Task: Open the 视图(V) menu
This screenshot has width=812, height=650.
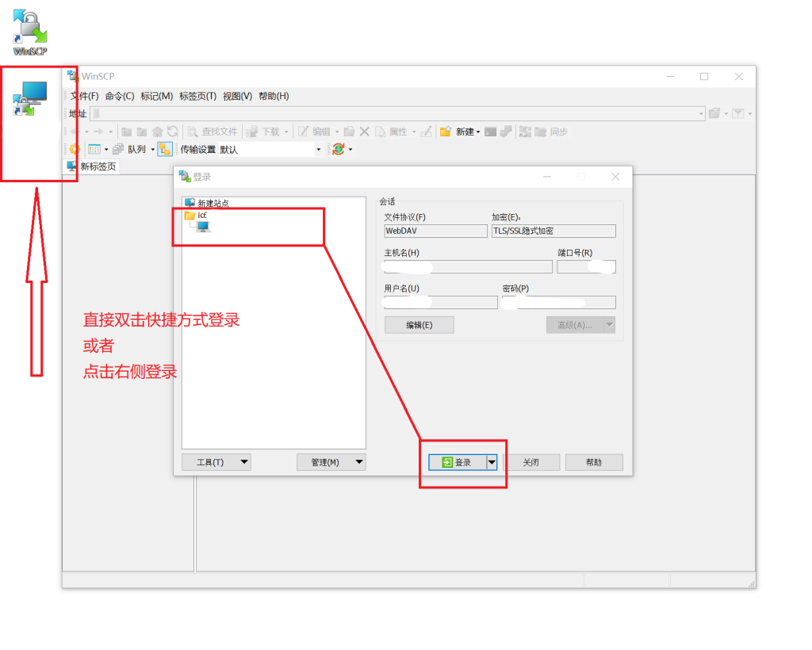Action: point(237,96)
